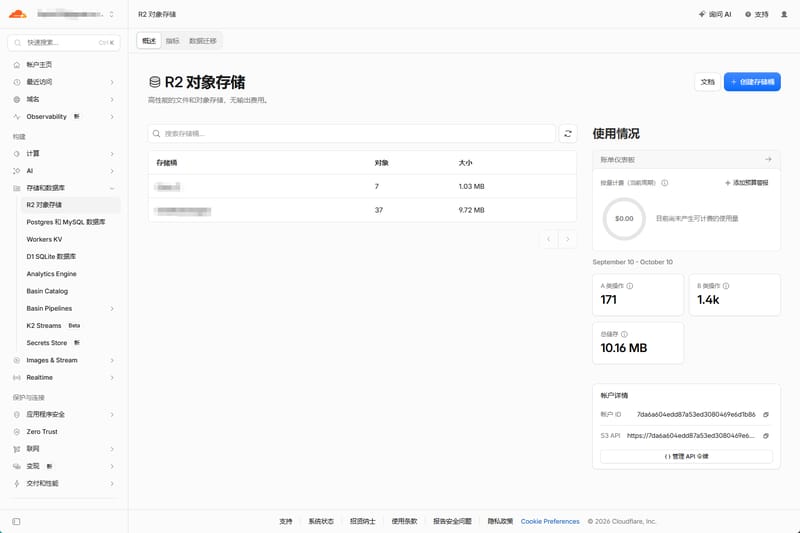Click 添加预算警报
800x533 pixels.
746,183
